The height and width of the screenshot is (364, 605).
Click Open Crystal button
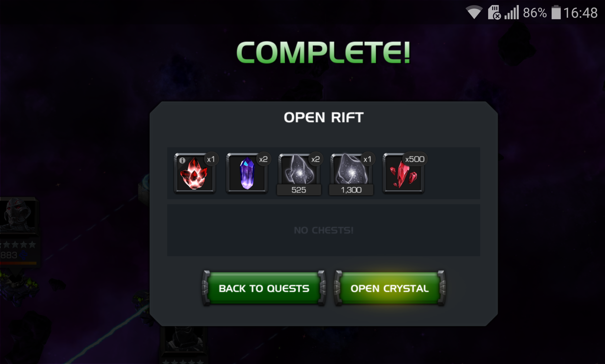coord(390,288)
